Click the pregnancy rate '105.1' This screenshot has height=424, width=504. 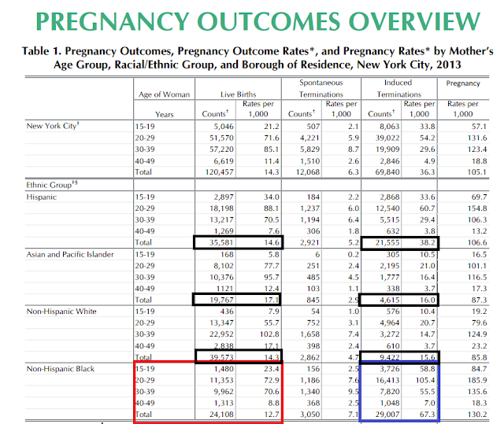477,172
